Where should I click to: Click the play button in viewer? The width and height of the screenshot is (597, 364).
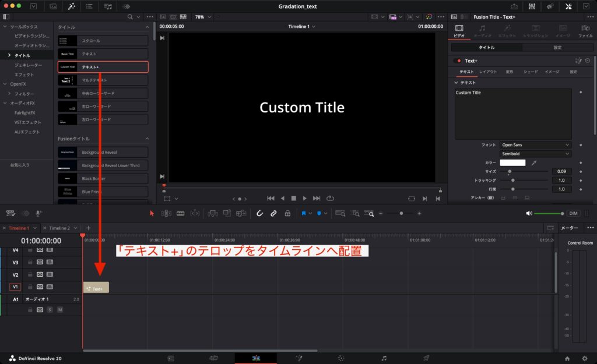point(304,198)
